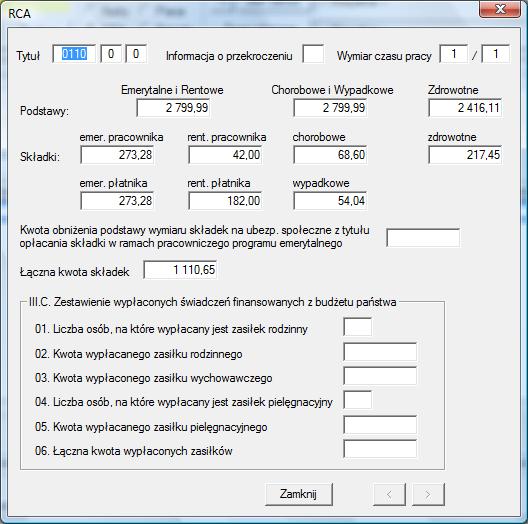Click the Wymiar czasu pracy denominator field
This screenshot has height=524, width=528.
[x=495, y=54]
